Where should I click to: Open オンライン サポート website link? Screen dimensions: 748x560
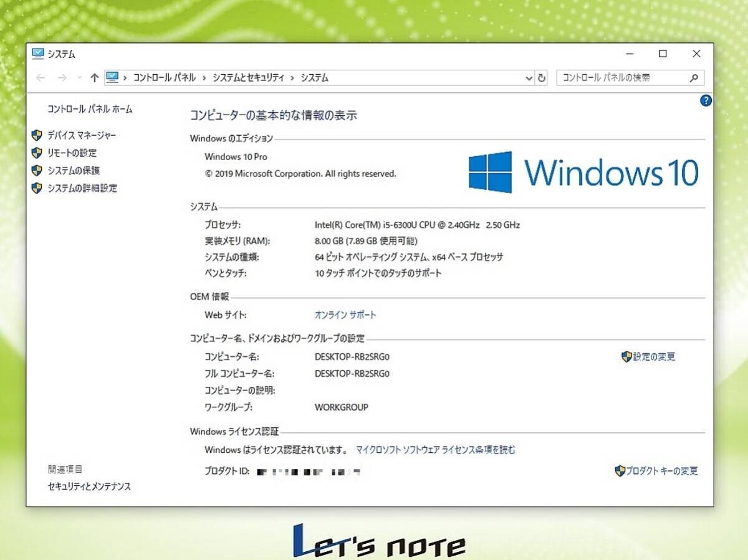345,315
